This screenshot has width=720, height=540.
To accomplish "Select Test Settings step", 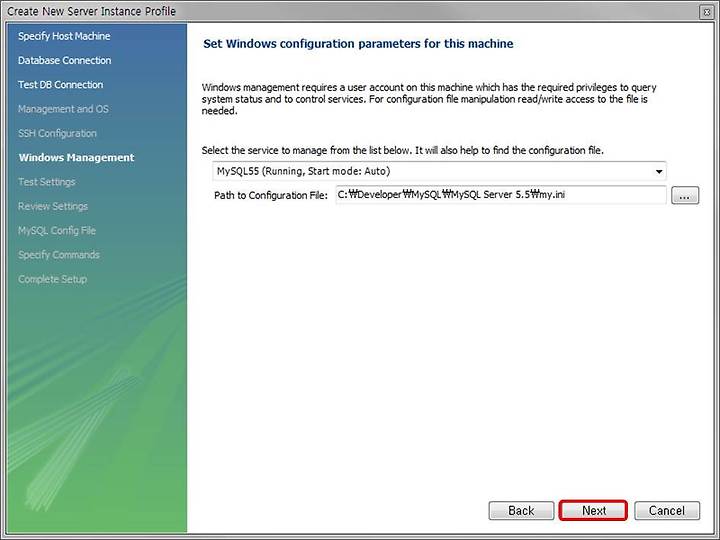I will [x=47, y=182].
